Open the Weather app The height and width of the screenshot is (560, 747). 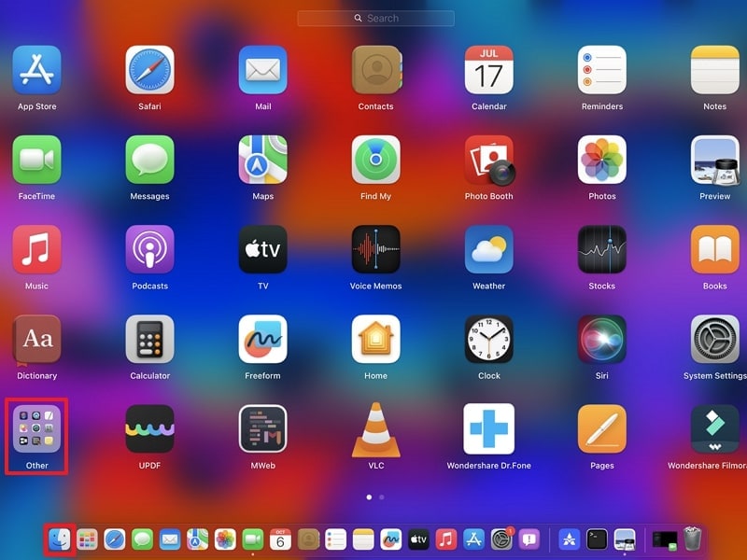[488, 249]
